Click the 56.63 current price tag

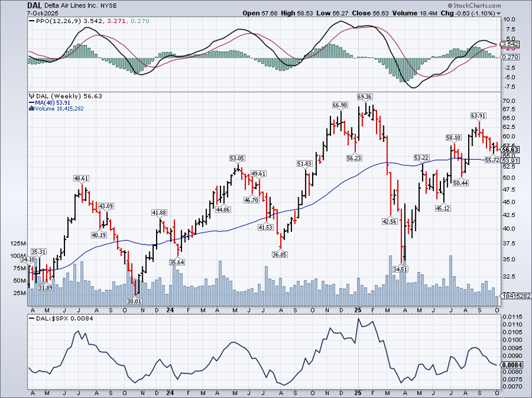tap(510, 149)
